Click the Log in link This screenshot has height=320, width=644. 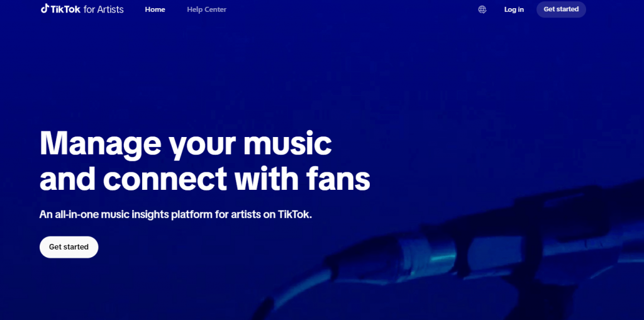[514, 9]
